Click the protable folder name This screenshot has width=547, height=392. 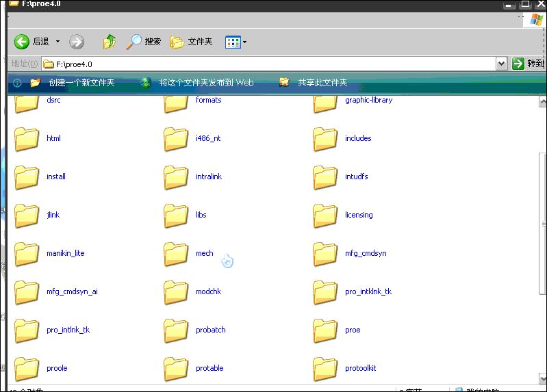click(x=209, y=368)
